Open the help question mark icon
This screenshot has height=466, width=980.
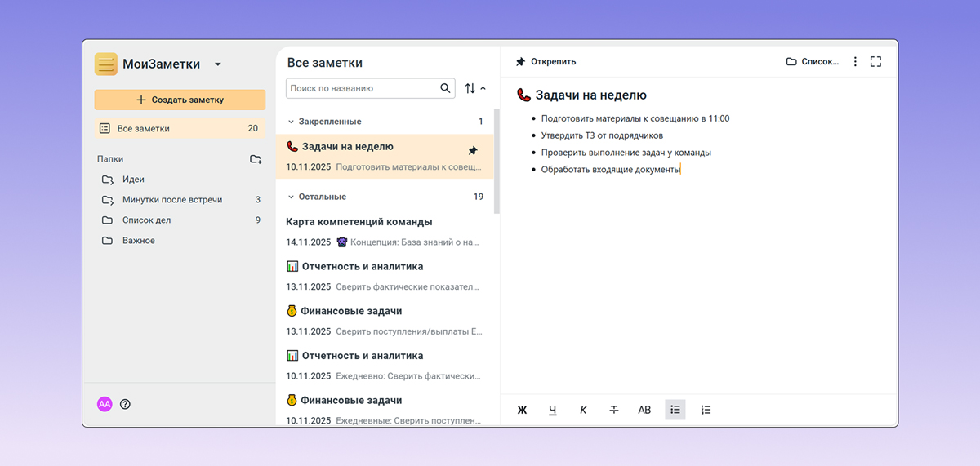pos(125,404)
